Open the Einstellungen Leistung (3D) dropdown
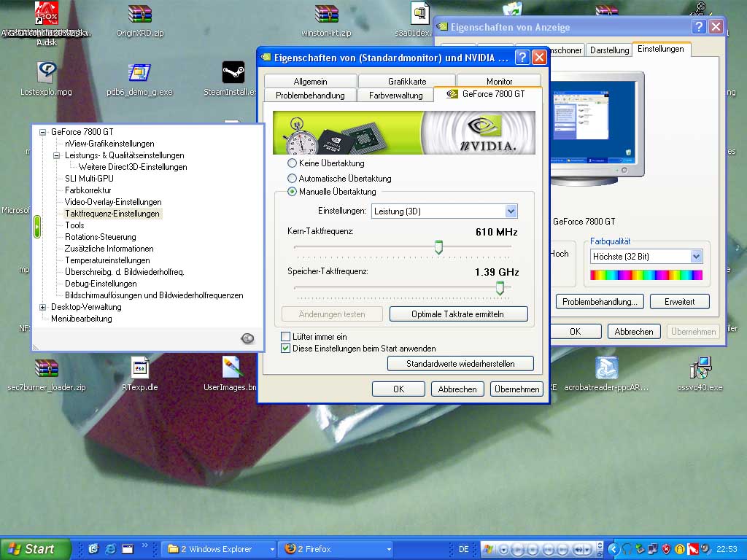747x560 pixels. (511, 211)
